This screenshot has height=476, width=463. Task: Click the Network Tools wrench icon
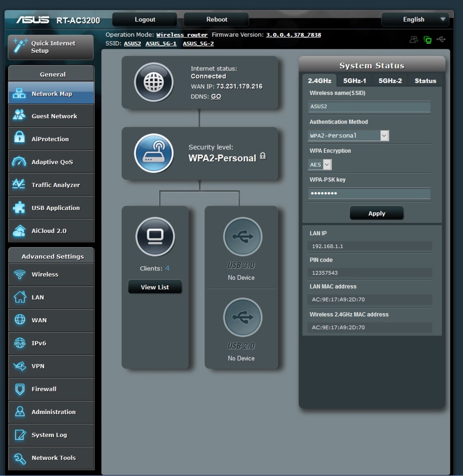point(20,458)
